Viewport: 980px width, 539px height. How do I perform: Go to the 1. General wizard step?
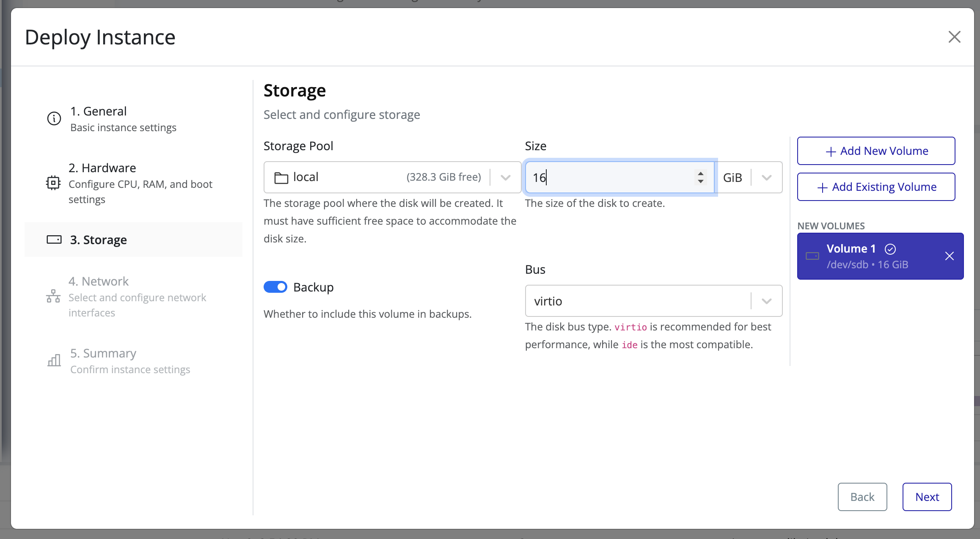click(x=98, y=111)
